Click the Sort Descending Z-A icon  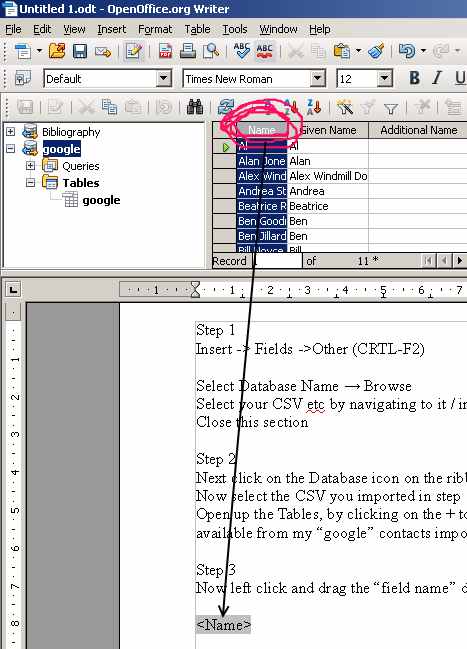(x=314, y=107)
